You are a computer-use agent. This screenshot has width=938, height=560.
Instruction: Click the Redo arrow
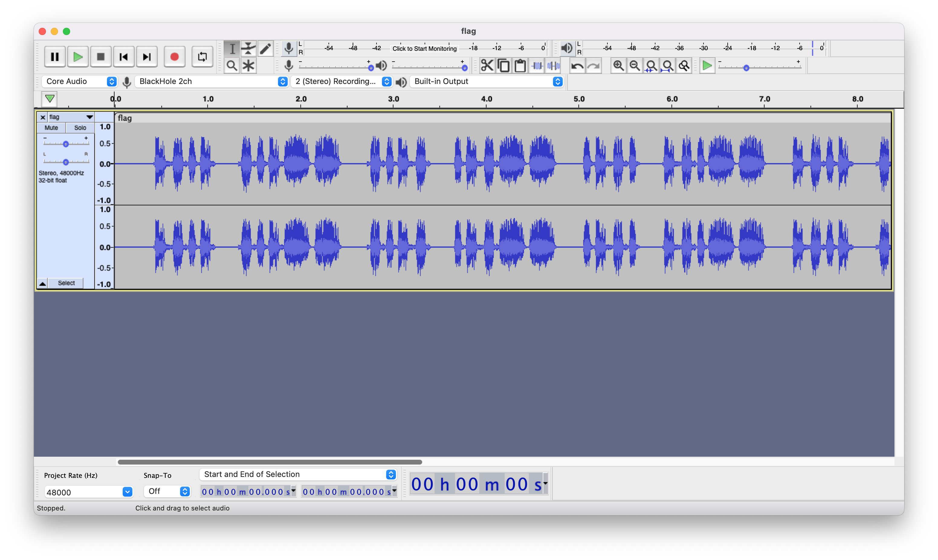594,66
